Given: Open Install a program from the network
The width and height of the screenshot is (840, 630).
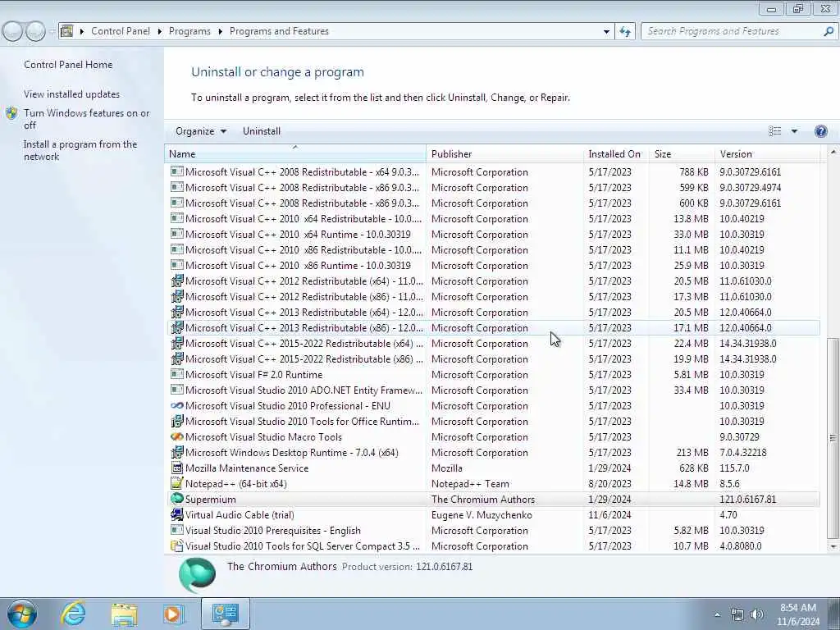Looking at the screenshot, I should (x=80, y=151).
